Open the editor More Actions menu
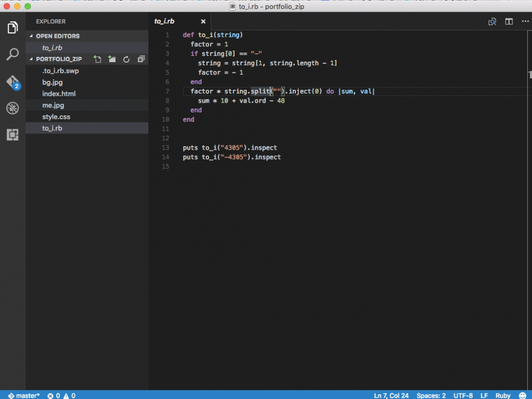Screen dimensions: 532x399 (x=525, y=21)
